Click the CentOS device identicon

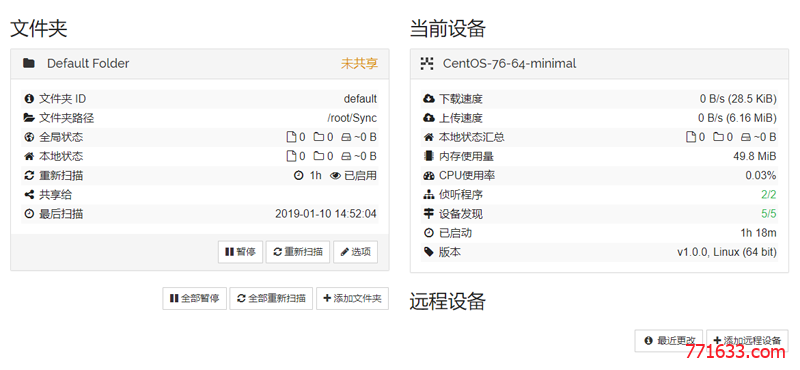pyautogui.click(x=427, y=63)
